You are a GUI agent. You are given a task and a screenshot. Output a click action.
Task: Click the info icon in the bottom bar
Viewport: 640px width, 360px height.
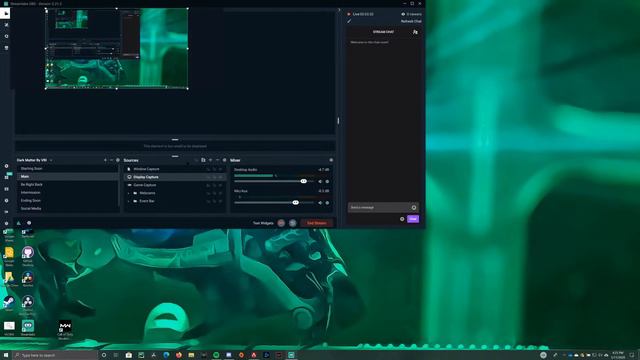coord(29,223)
